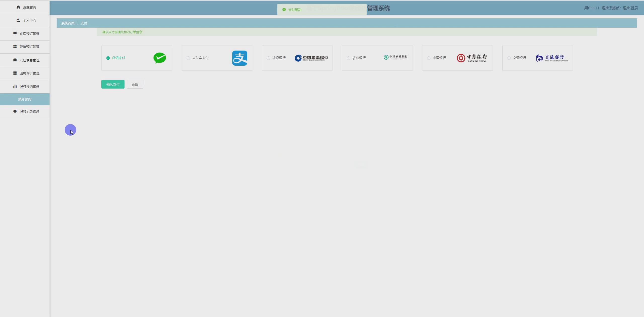This screenshot has width=644, height=317.
Task: Open the highlighted 服务预约 submenu item
Action: [24, 99]
